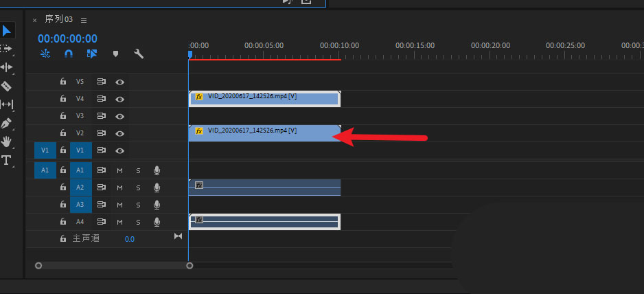Toggle V1 source patching button
The image size is (644, 294).
point(45,150)
